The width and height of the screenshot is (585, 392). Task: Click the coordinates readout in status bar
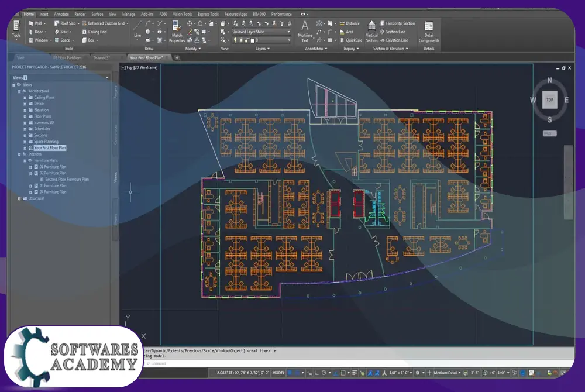point(242,373)
